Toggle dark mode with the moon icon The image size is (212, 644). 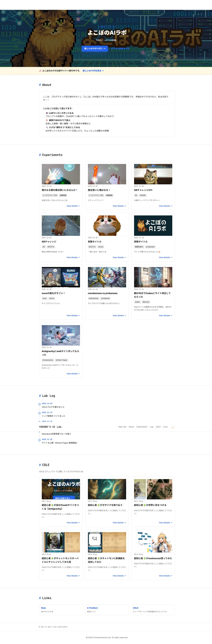[x=172, y=427]
